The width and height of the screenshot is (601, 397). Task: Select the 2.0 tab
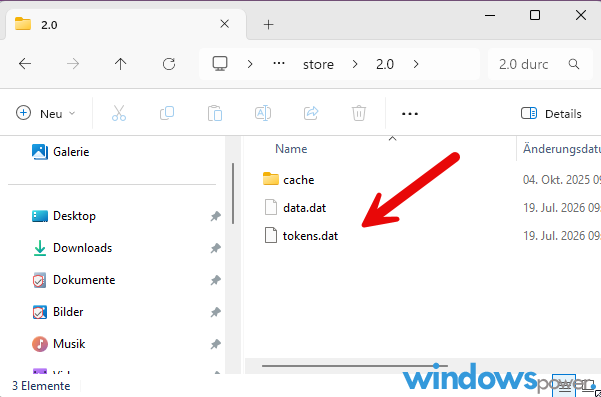tap(124, 25)
